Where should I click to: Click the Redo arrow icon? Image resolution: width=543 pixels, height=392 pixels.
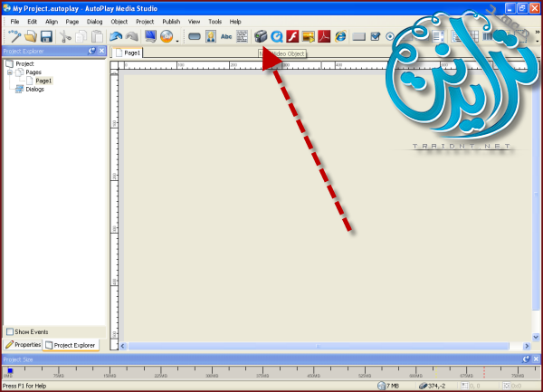click(x=132, y=36)
